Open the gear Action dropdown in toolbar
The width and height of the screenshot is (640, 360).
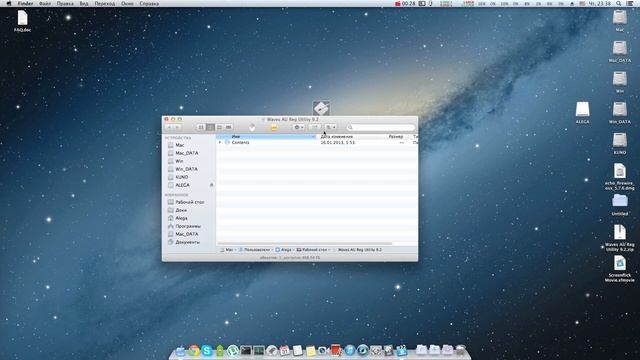click(299, 127)
